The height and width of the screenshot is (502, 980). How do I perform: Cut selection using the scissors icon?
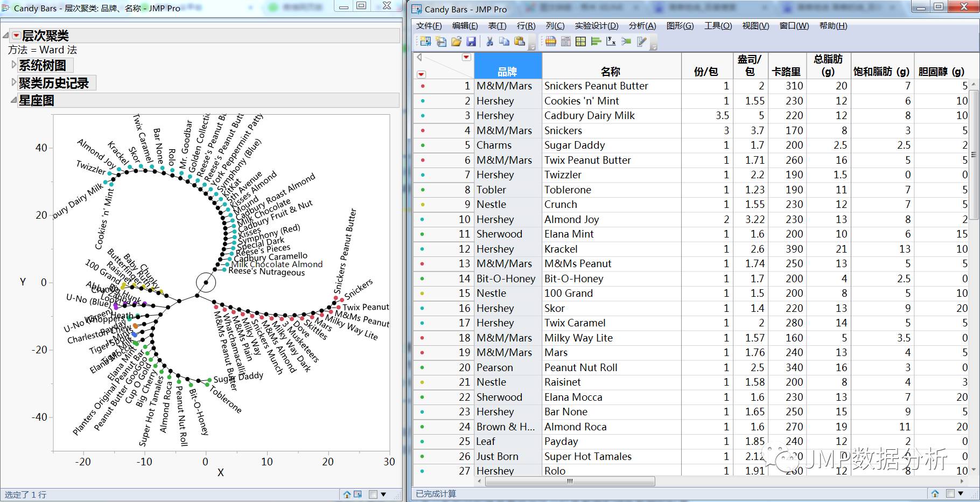coord(489,41)
